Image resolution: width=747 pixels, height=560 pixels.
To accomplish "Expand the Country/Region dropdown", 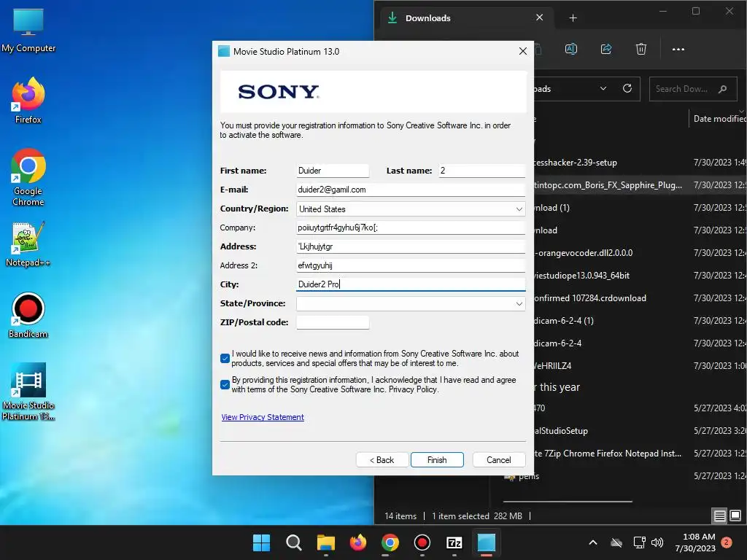I will [519, 209].
